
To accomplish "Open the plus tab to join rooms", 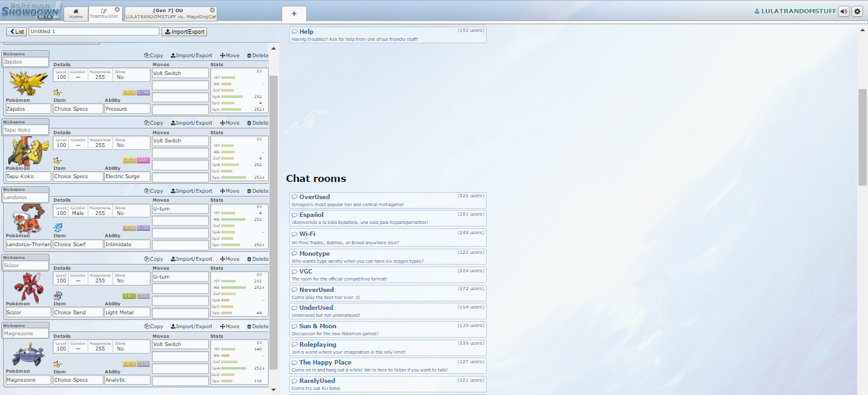I will [294, 13].
